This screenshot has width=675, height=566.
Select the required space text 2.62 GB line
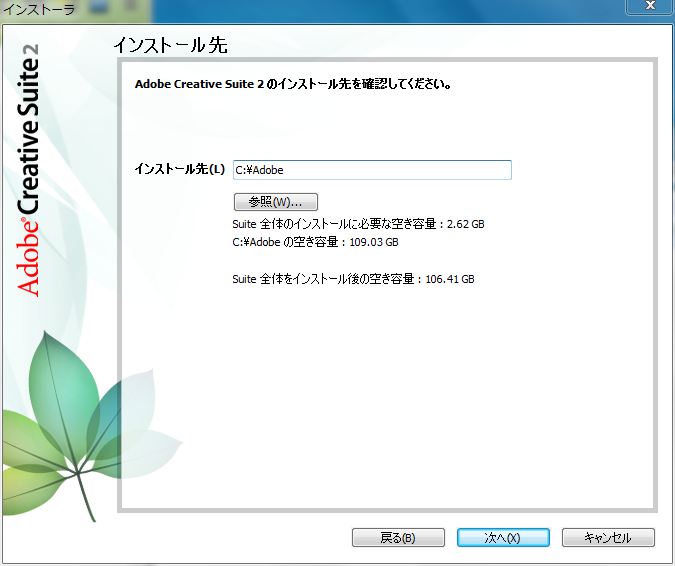coord(358,224)
